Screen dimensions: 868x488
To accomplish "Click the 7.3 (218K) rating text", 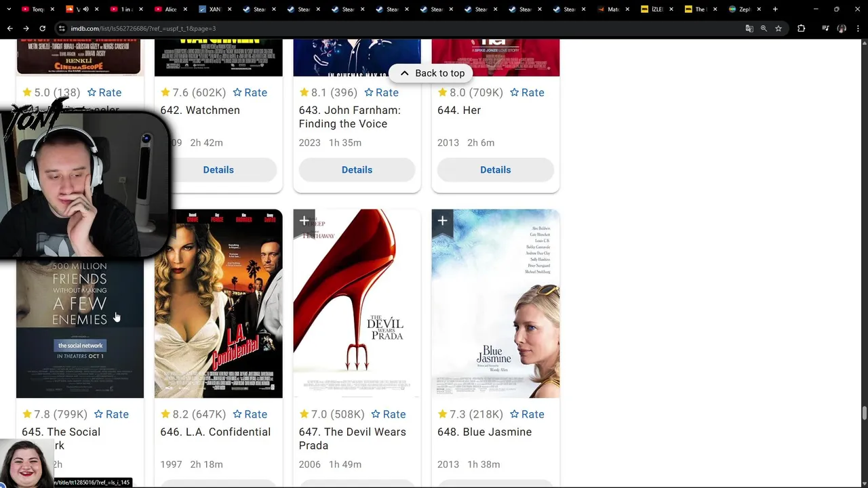I will (470, 414).
